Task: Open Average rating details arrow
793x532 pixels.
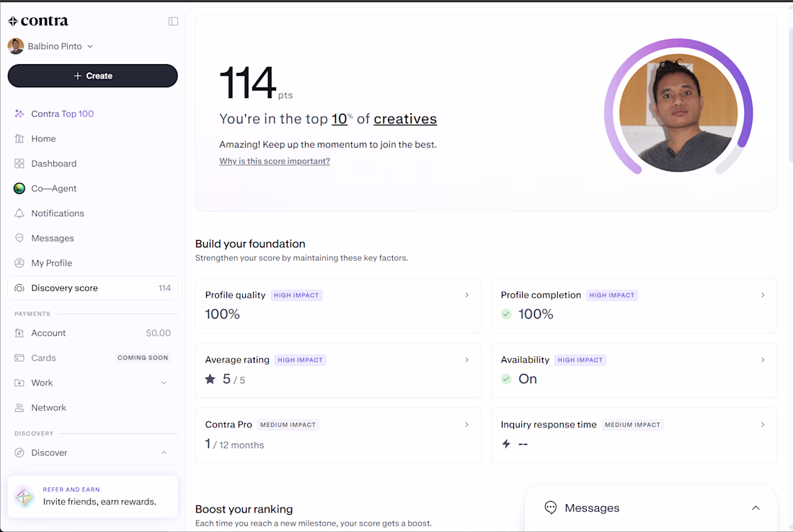Action: [467, 360]
